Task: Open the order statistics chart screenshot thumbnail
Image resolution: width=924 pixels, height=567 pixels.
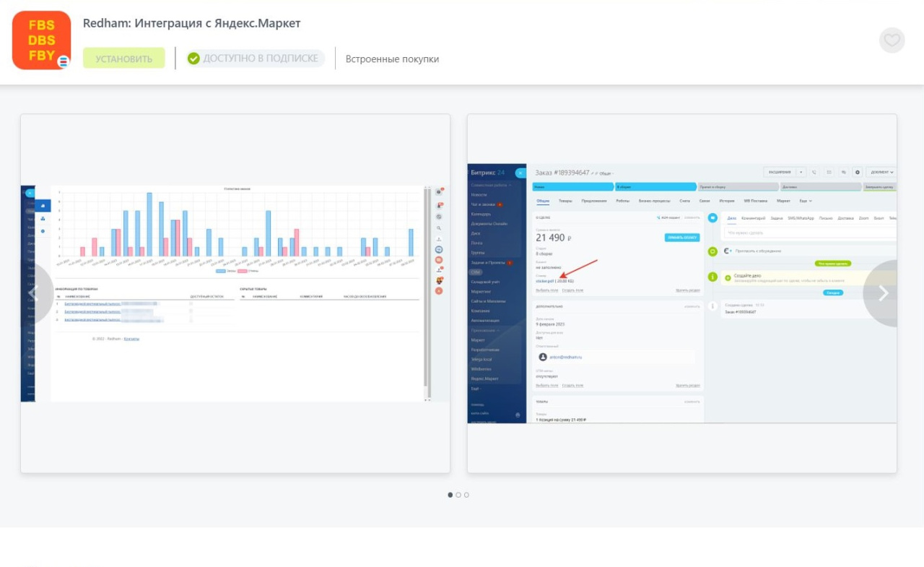Action: point(235,293)
